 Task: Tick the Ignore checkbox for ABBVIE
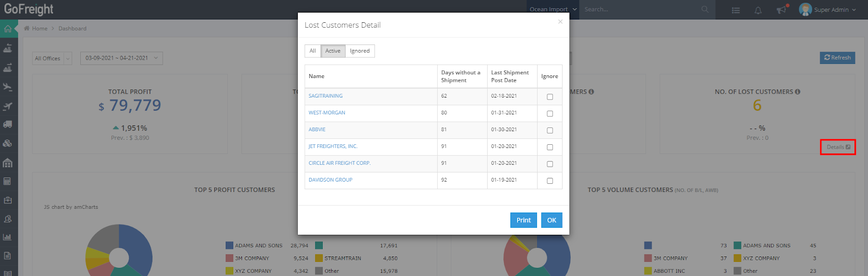click(x=550, y=130)
